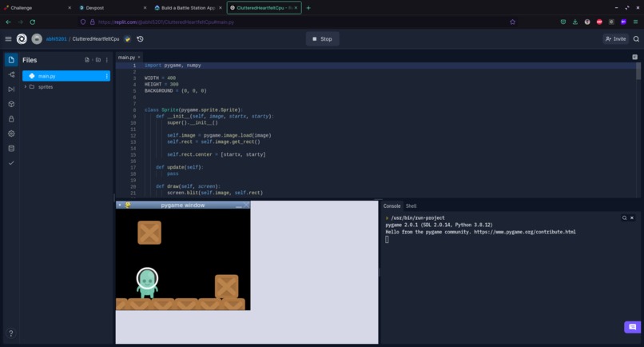Open the Database sidebar icon
Image resolution: width=644 pixels, height=347 pixels.
(11, 149)
